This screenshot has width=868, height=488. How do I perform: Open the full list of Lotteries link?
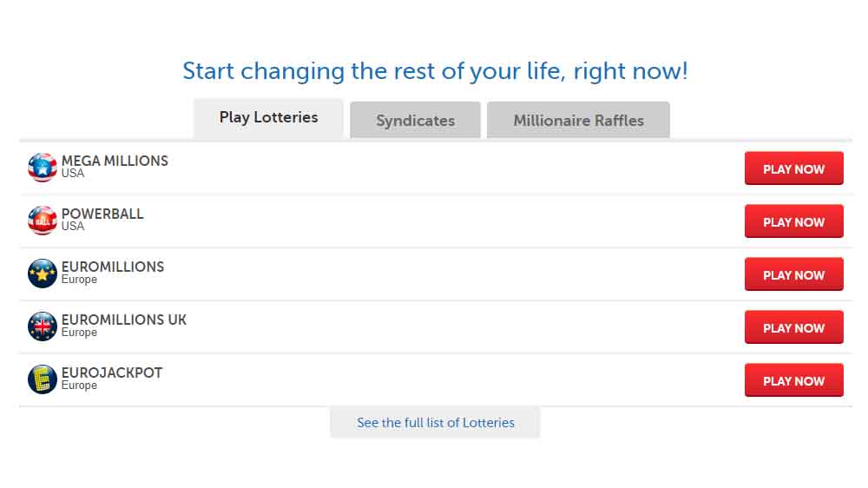coord(435,423)
